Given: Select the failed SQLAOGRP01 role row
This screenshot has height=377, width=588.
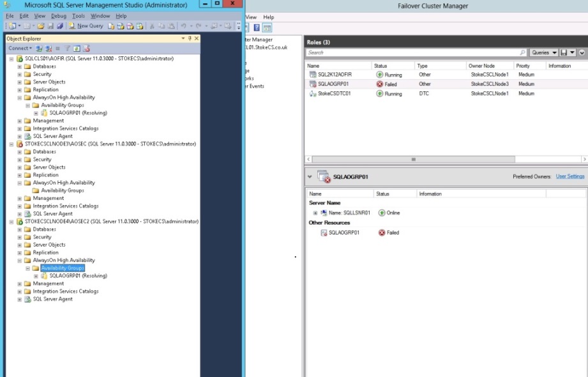Looking at the screenshot, I should [x=446, y=84].
